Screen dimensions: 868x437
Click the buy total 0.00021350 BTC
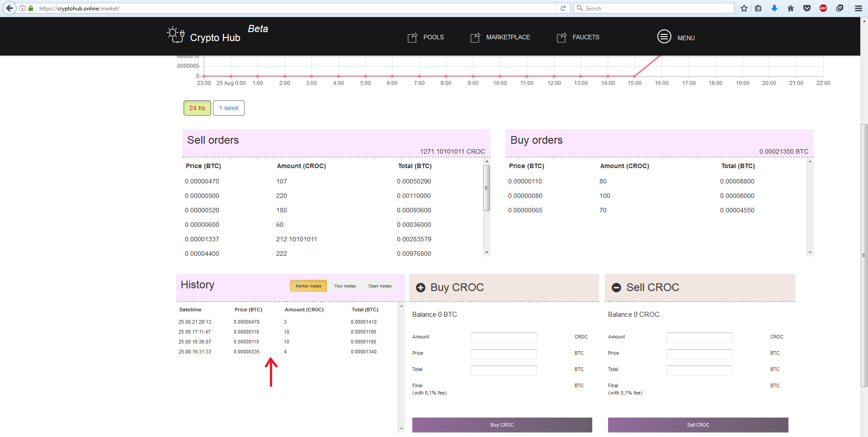click(x=783, y=151)
